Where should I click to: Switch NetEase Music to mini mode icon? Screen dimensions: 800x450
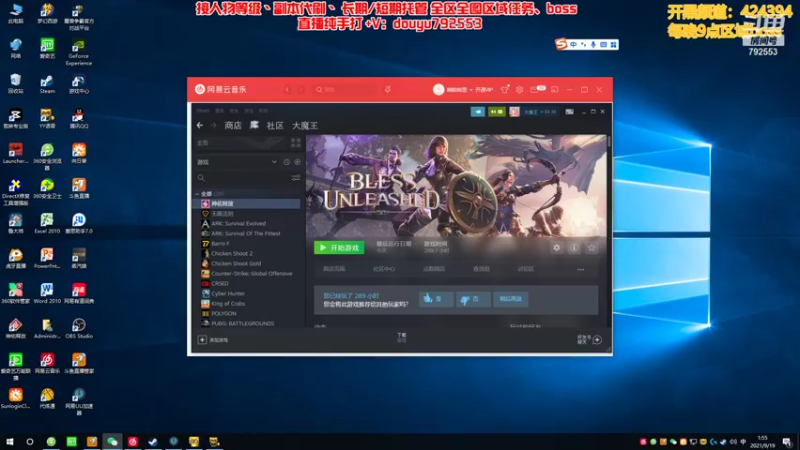(555, 90)
